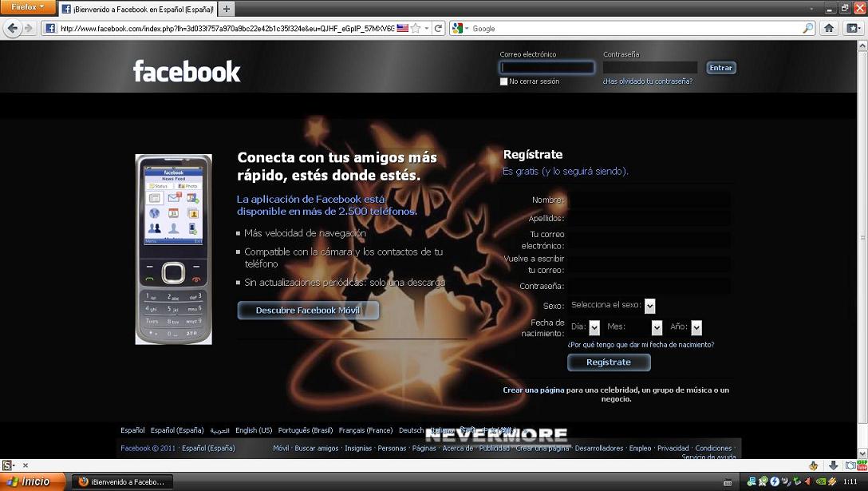Close the add-on bar with the X
The width and height of the screenshot is (868, 491).
pos(26,465)
